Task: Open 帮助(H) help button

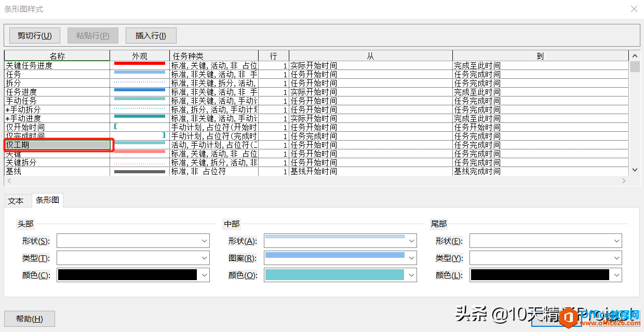Action: (x=30, y=319)
